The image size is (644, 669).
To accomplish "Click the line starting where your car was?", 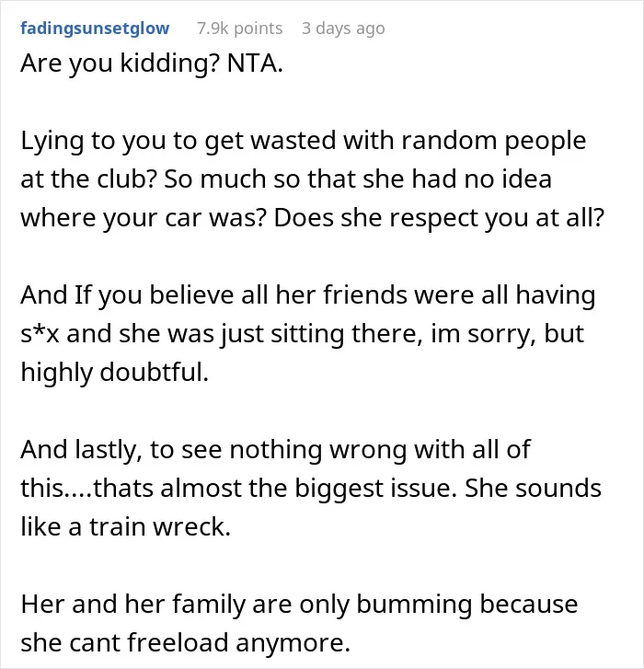I will click(x=312, y=218).
